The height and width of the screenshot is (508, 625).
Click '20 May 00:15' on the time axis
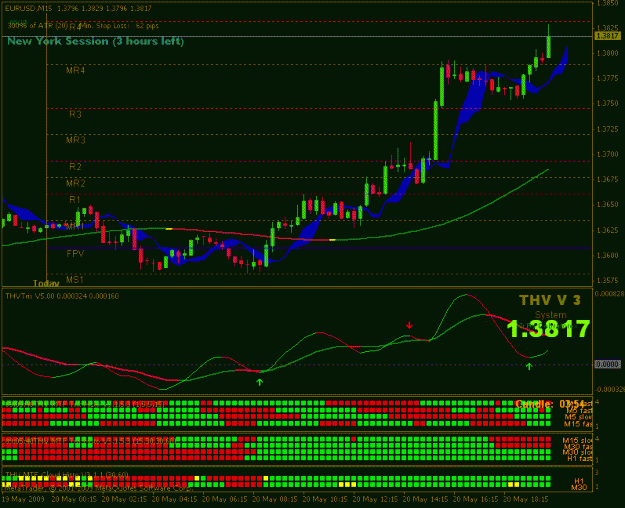pos(74,499)
